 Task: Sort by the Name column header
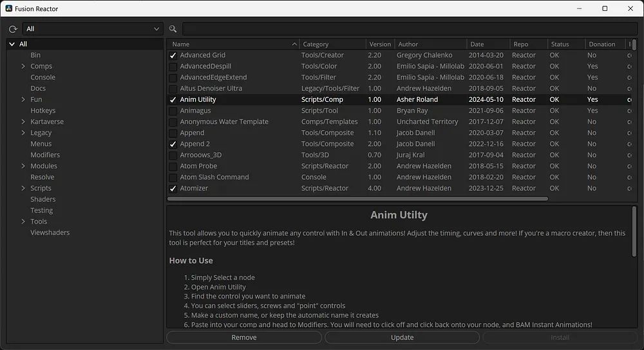(233, 44)
